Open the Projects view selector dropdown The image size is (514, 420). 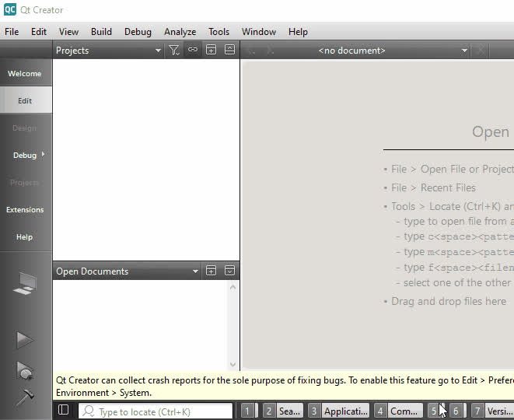[108, 51]
